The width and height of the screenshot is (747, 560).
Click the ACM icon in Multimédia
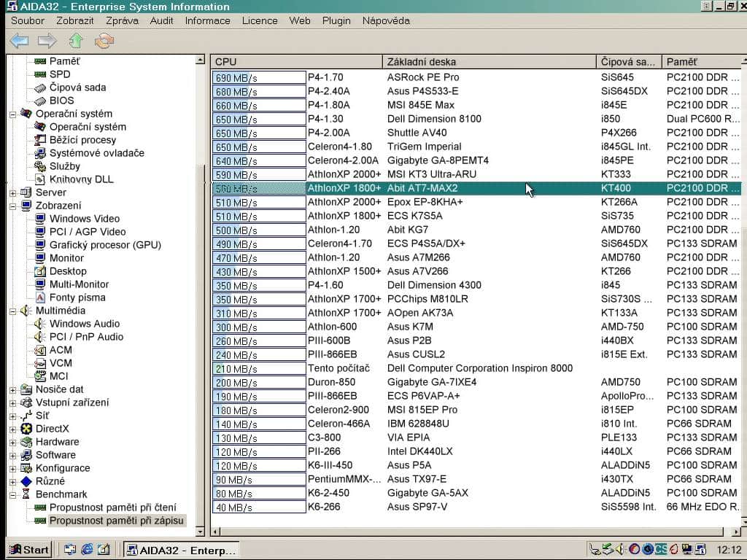[40, 350]
